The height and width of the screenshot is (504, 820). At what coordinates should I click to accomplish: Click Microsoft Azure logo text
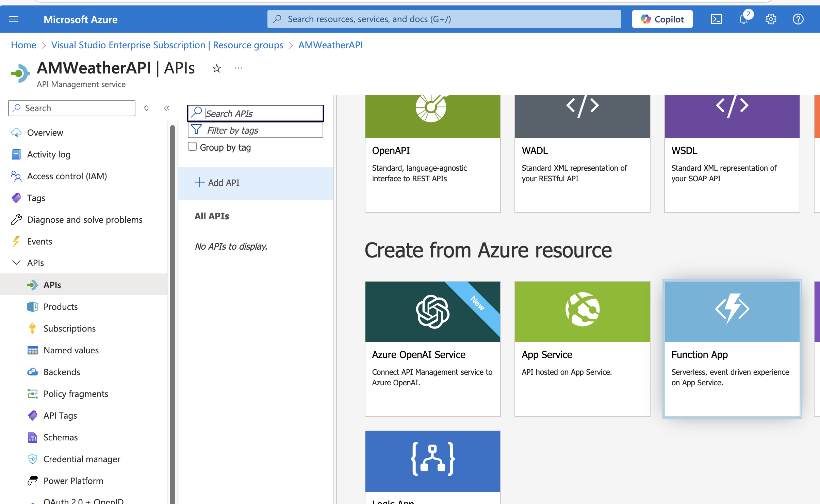click(x=80, y=19)
